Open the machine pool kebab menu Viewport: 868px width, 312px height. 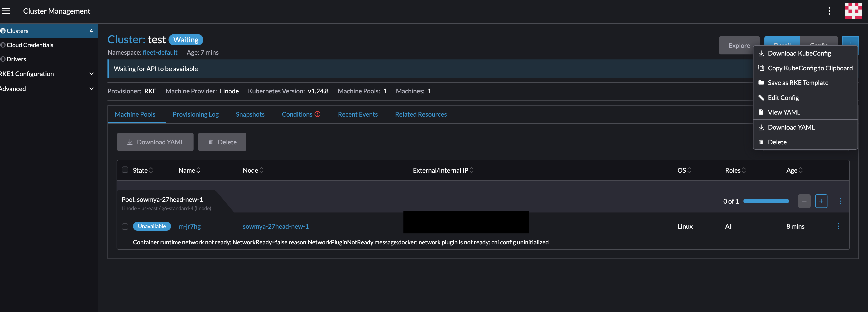coord(840,201)
